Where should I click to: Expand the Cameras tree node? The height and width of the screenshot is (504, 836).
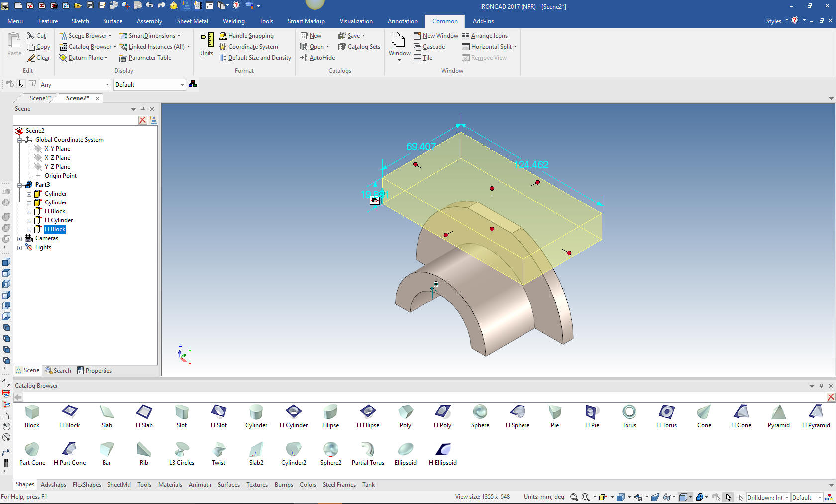click(x=20, y=239)
